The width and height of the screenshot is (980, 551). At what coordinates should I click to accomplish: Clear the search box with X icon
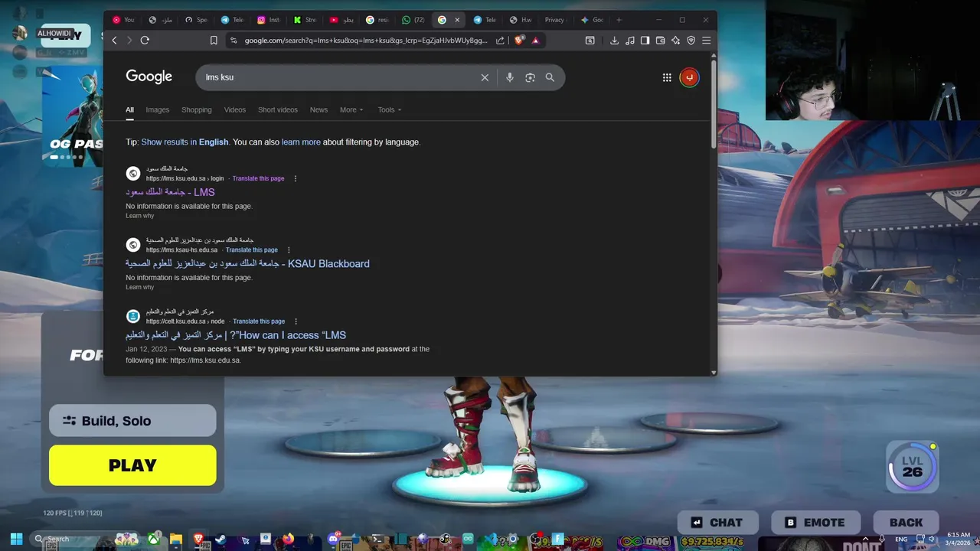click(x=485, y=77)
